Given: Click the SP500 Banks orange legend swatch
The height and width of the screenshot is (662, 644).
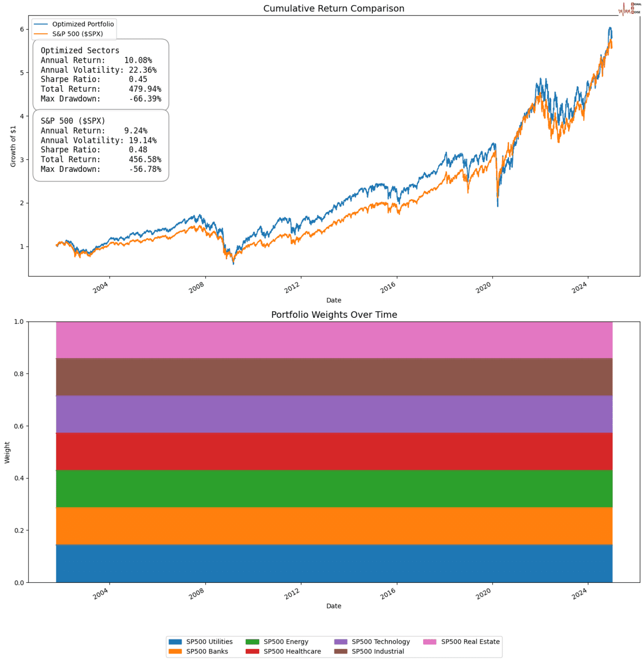Looking at the screenshot, I should click(175, 651).
